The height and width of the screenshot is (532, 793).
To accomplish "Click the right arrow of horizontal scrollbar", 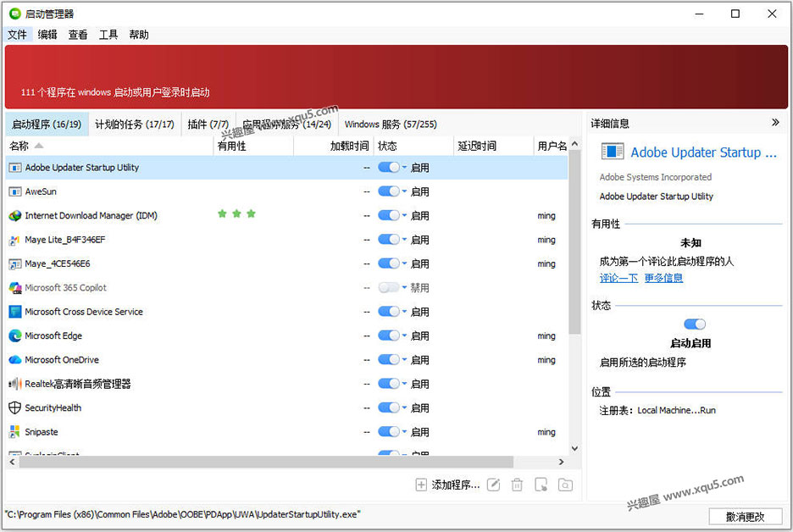I will tap(562, 462).
